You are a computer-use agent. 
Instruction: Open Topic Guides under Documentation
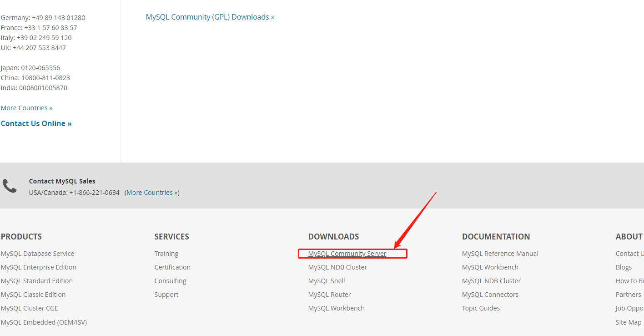[481, 308]
